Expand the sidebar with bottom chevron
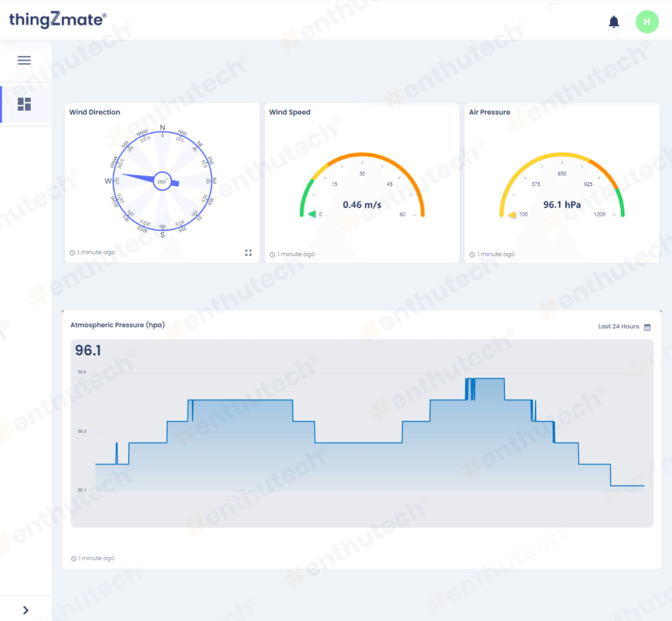 coord(25,610)
